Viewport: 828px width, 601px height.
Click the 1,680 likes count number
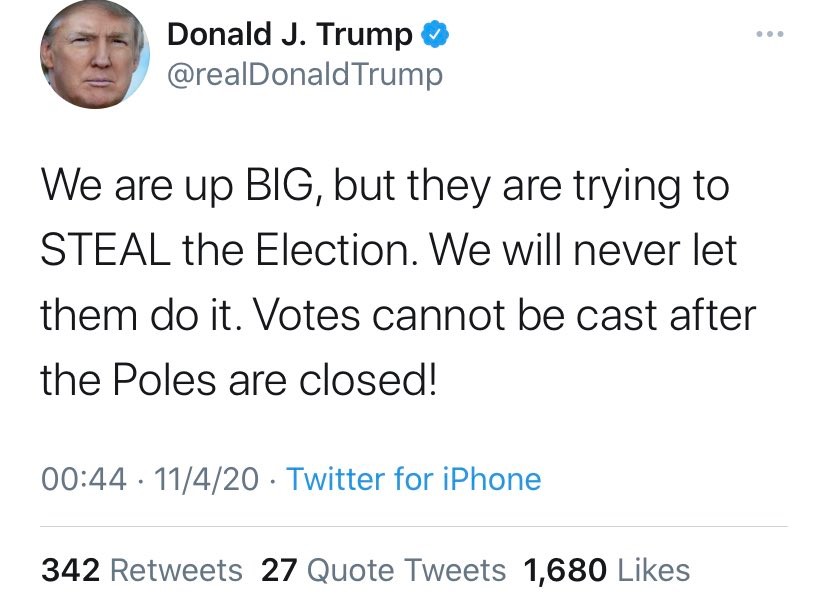coord(565,570)
